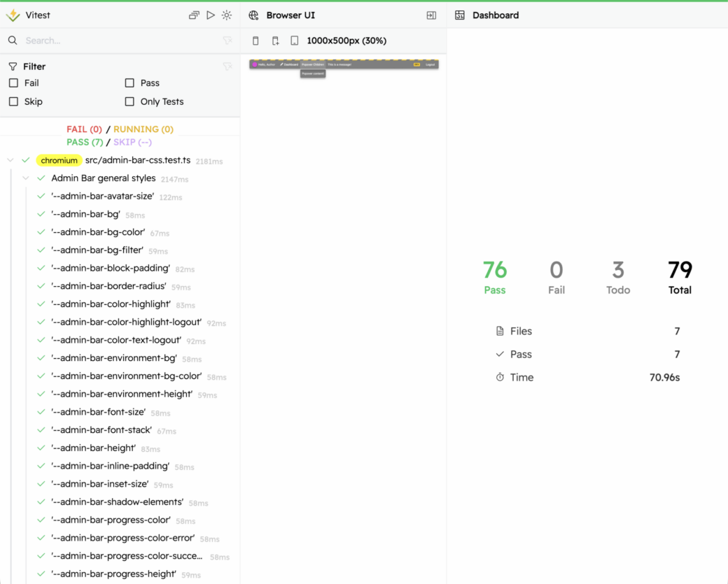
Task: Collapse all tests via the collapse icon
Action: [x=194, y=15]
